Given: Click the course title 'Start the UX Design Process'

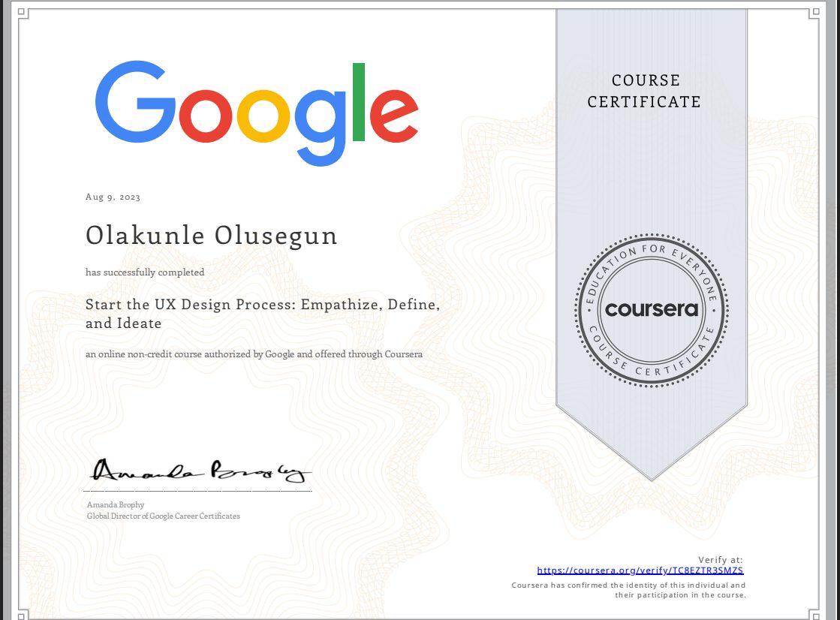Looking at the screenshot, I should (x=263, y=314).
